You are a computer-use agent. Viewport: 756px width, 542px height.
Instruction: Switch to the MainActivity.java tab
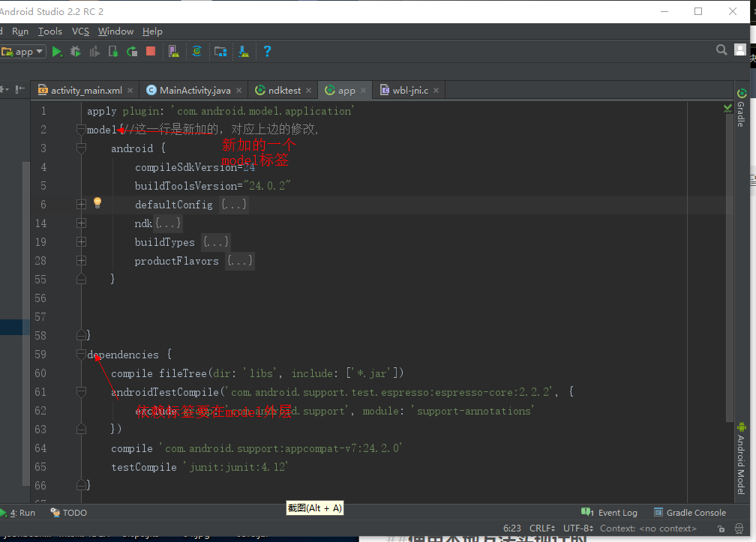(195, 90)
